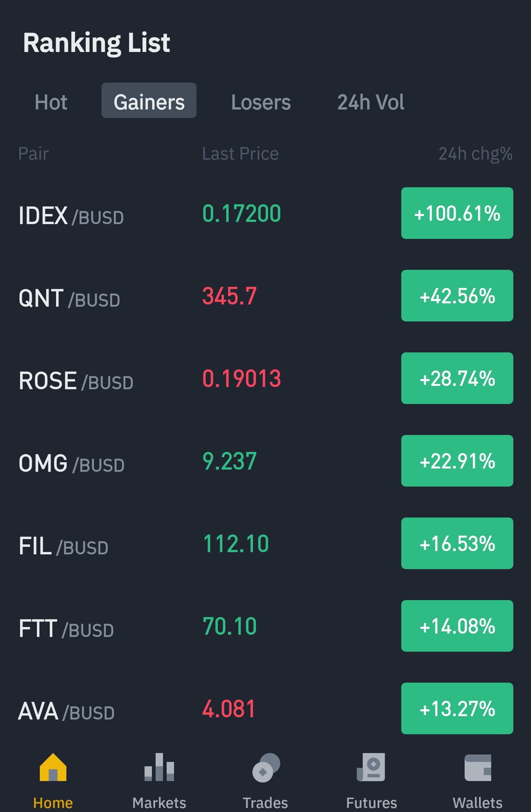Open the Home tab icon
The height and width of the screenshot is (812, 531).
(x=53, y=767)
